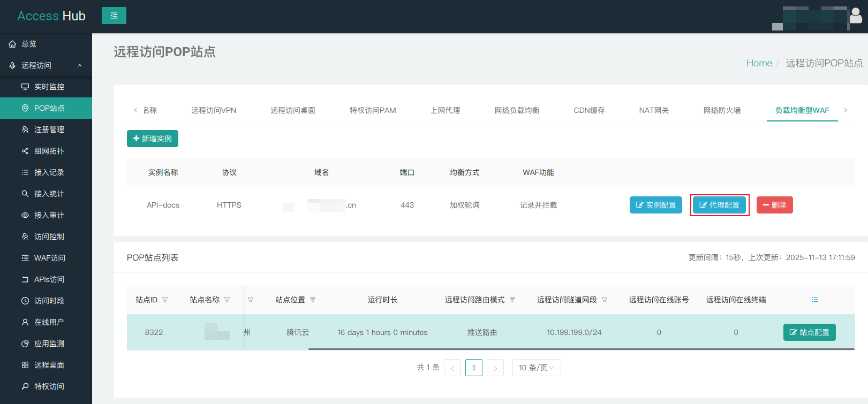Switch to the 远程访问桌面 tab
Screen dimensions: 868x404
coord(293,110)
